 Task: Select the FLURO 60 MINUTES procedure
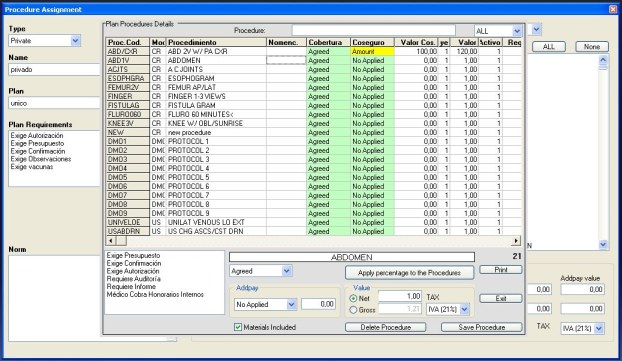pyautogui.click(x=216, y=114)
